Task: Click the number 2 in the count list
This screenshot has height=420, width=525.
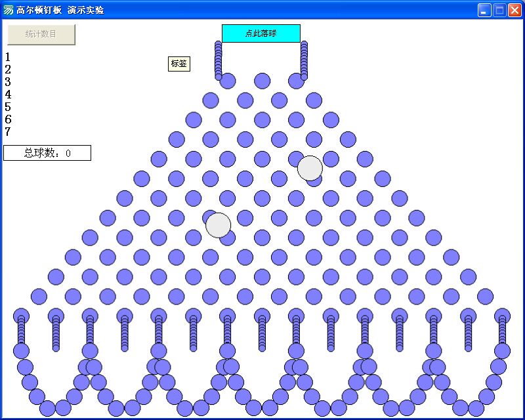Action: [x=8, y=70]
